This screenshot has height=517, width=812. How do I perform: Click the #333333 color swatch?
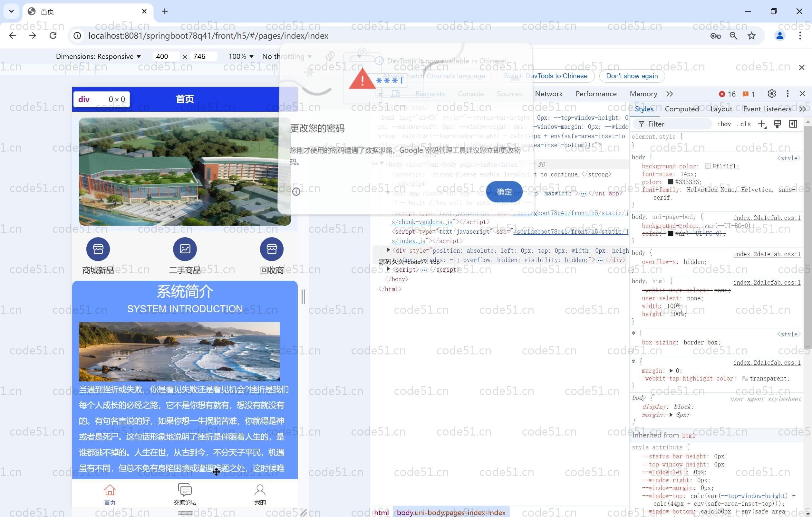pos(671,182)
